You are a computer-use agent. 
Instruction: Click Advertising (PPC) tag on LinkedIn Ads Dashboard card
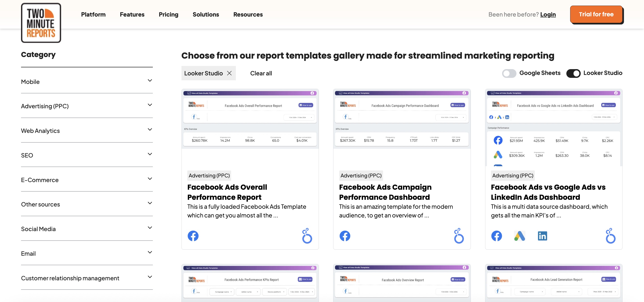point(512,176)
